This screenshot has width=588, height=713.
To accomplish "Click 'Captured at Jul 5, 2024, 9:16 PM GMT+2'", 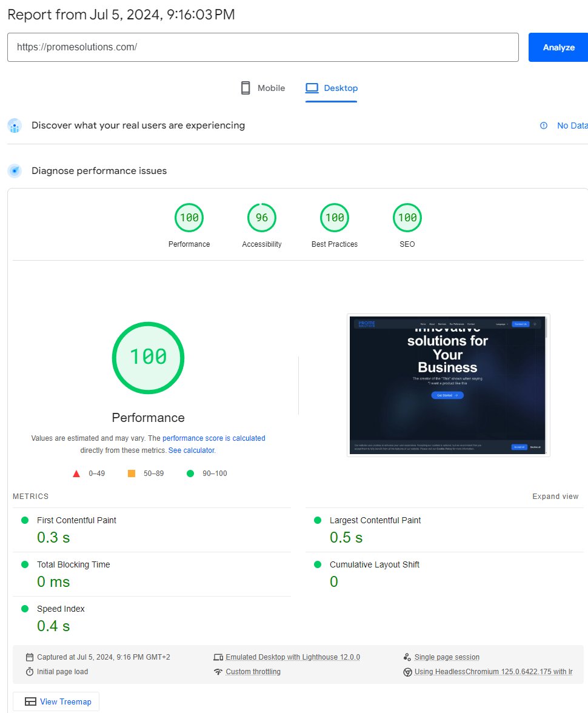I will pos(103,657).
